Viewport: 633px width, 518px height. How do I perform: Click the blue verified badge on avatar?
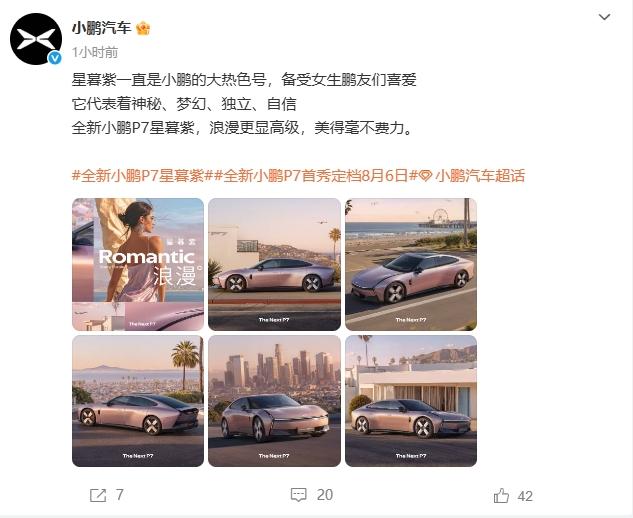tap(55, 58)
